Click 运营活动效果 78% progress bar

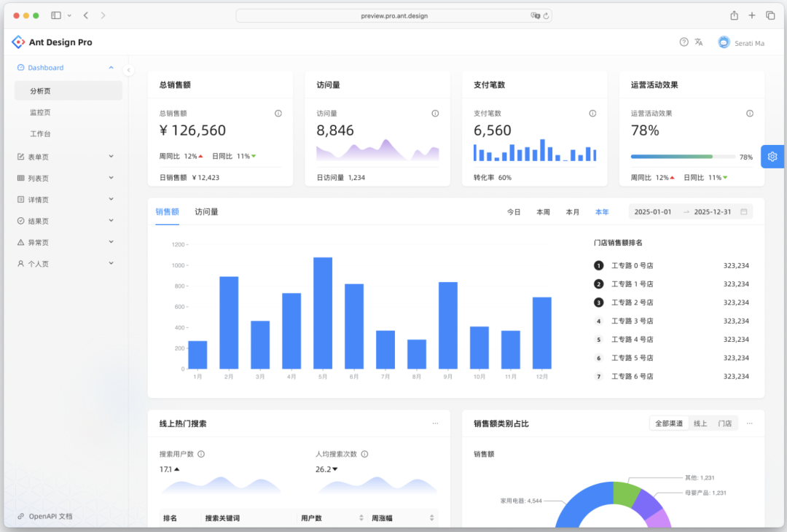click(683, 157)
